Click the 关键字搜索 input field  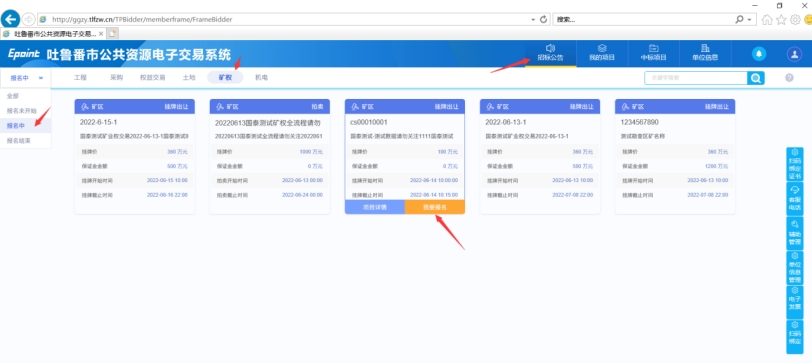(695, 78)
